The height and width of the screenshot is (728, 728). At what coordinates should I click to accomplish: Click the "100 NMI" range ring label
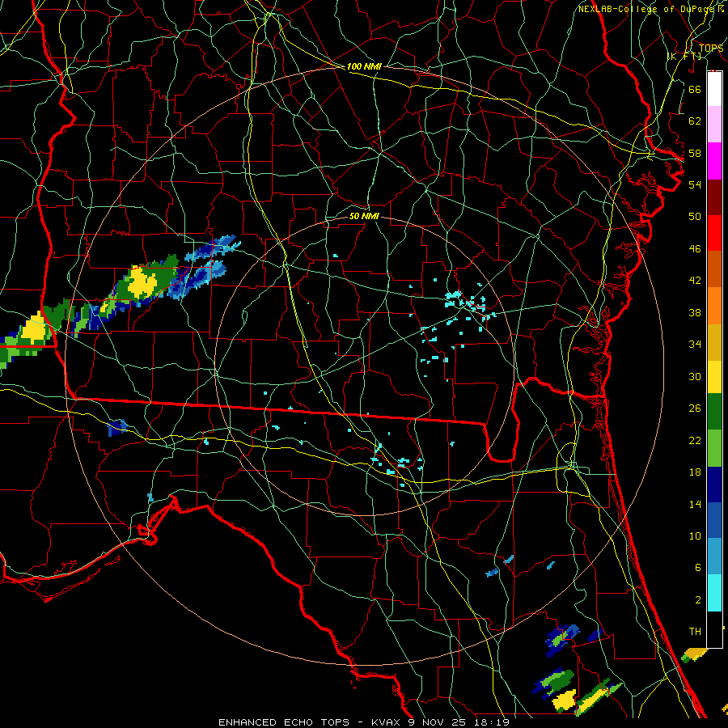[364, 66]
